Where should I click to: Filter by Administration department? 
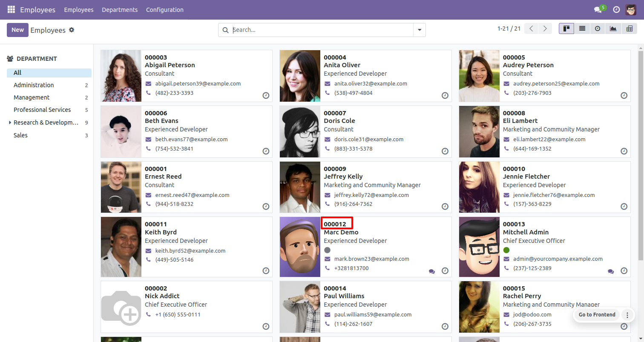coord(49,85)
